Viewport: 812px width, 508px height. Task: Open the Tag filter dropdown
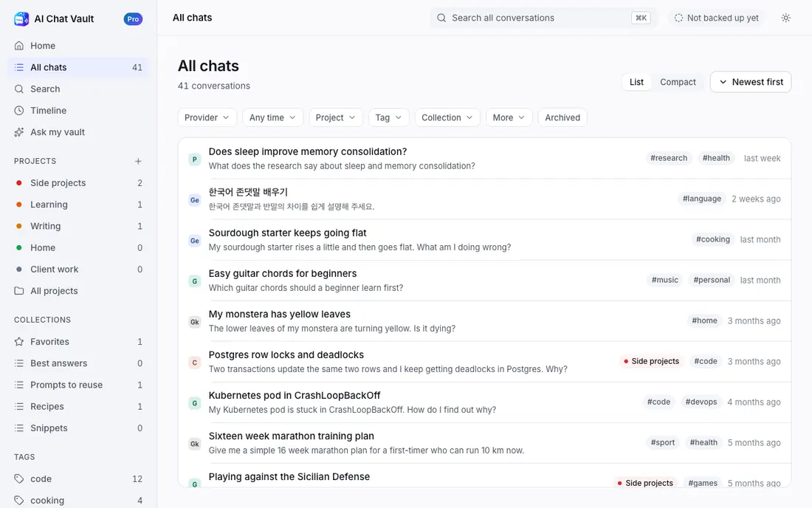pyautogui.click(x=388, y=117)
